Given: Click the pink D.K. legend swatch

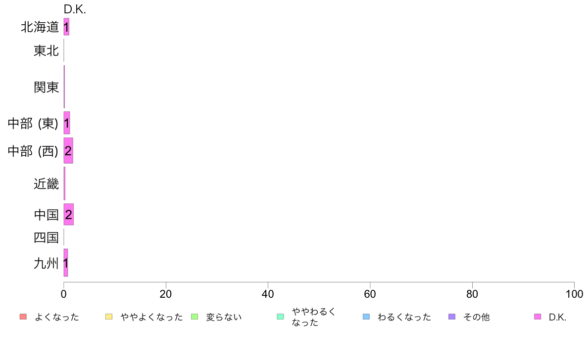Looking at the screenshot, I should 538,317.
